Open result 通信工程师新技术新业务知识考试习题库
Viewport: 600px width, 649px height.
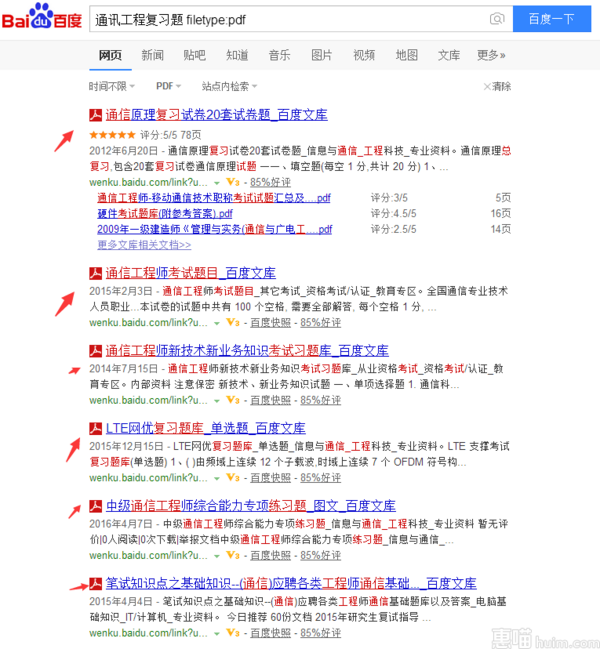[247, 351]
